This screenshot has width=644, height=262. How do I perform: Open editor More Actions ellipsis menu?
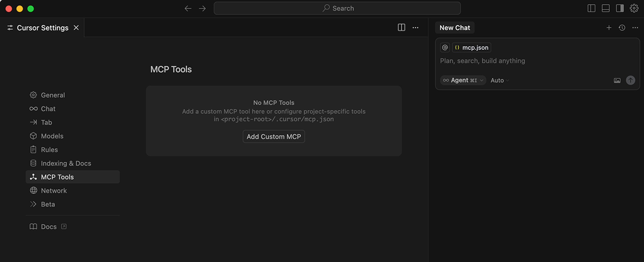tap(415, 27)
